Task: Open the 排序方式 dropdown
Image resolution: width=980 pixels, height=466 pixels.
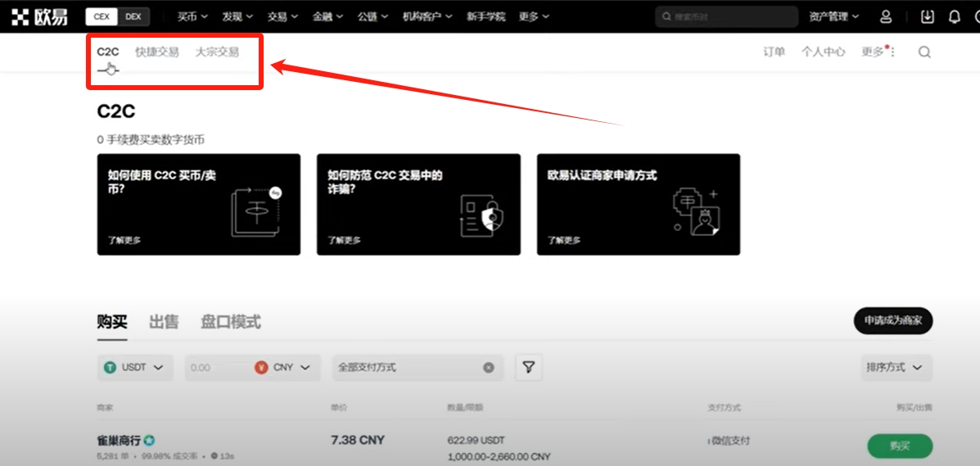Action: 896,368
